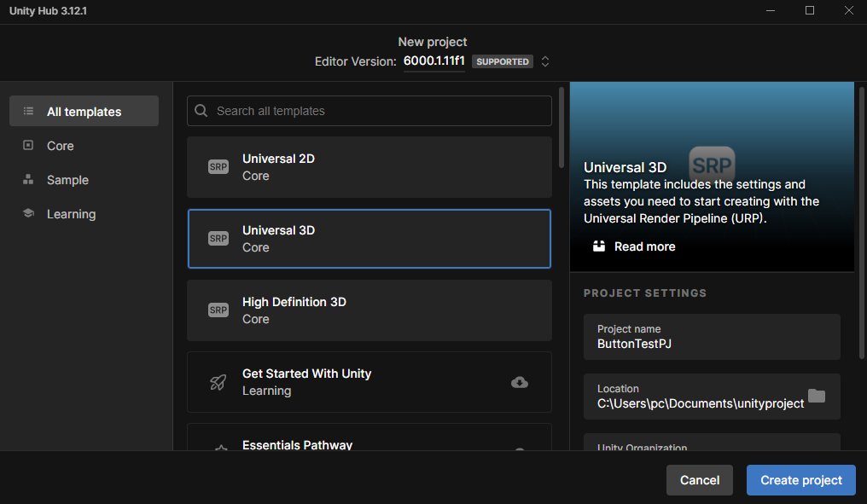Open the Editor Version selector arrows

(x=545, y=61)
